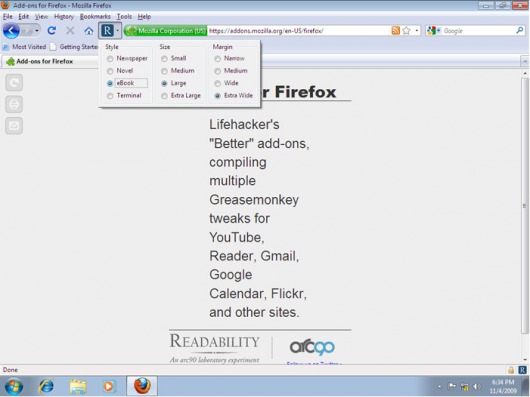Go back with the blue back arrow

point(11,31)
